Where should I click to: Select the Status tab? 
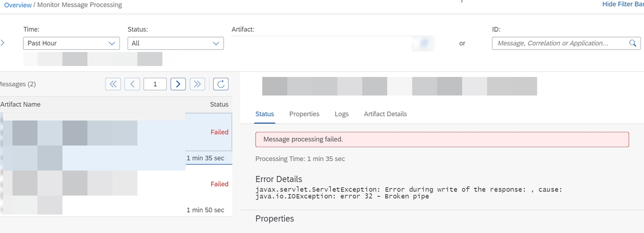264,114
